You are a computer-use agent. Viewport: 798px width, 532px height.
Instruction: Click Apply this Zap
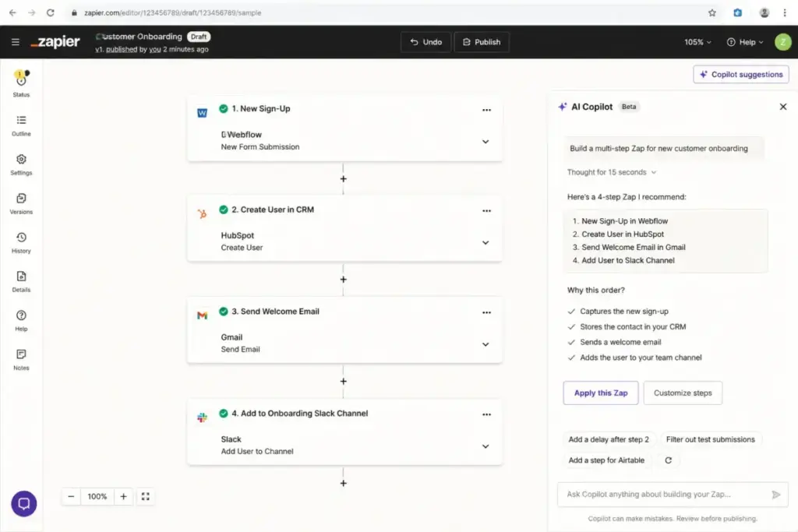click(x=601, y=393)
